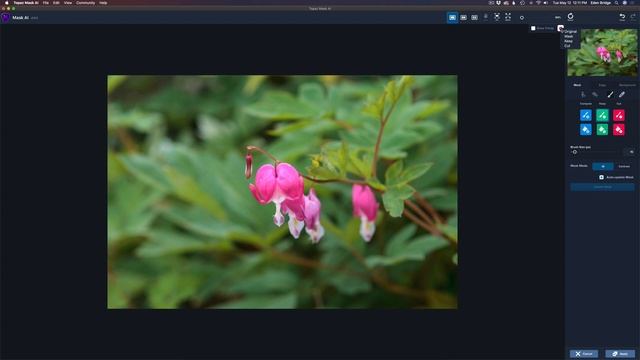The width and height of the screenshot is (640, 360).
Task: Switch to the Background tab
Action: click(627, 85)
